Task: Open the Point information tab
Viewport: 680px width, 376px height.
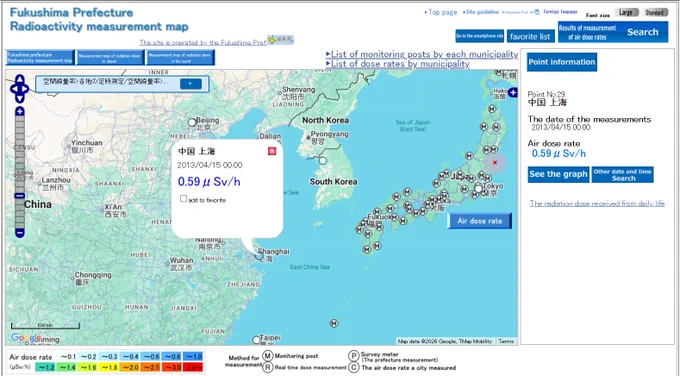Action: 562,62
